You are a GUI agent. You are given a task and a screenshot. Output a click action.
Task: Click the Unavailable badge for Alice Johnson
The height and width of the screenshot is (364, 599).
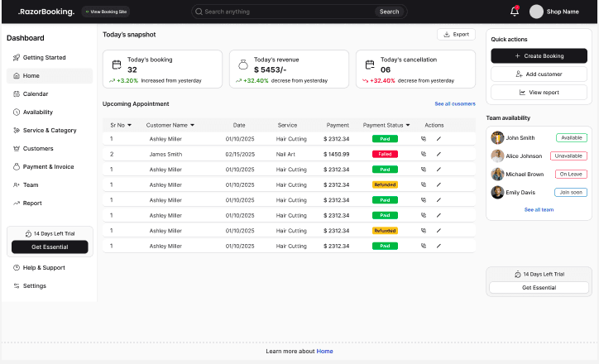[x=568, y=156]
